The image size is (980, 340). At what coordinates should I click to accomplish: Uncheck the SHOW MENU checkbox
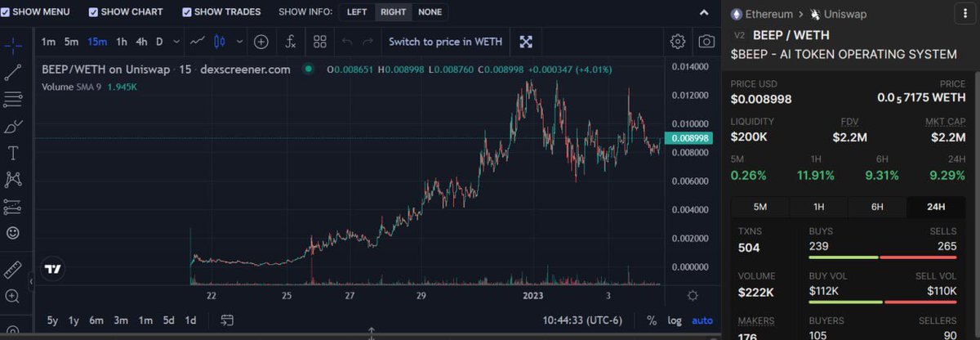click(6, 12)
